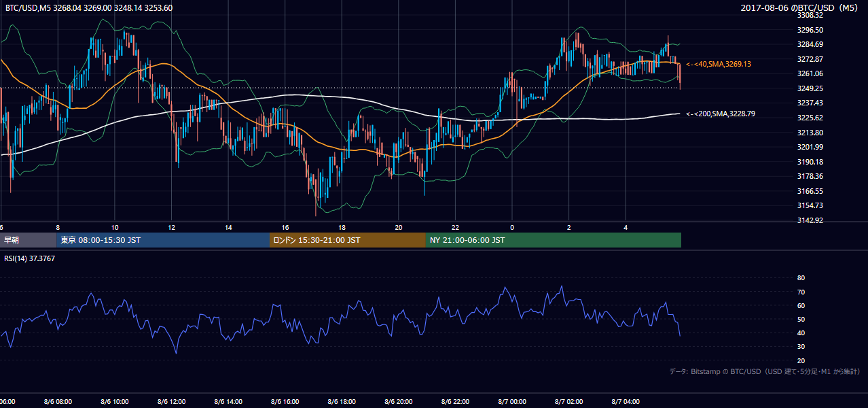Click RSI scale value 40

(801, 333)
